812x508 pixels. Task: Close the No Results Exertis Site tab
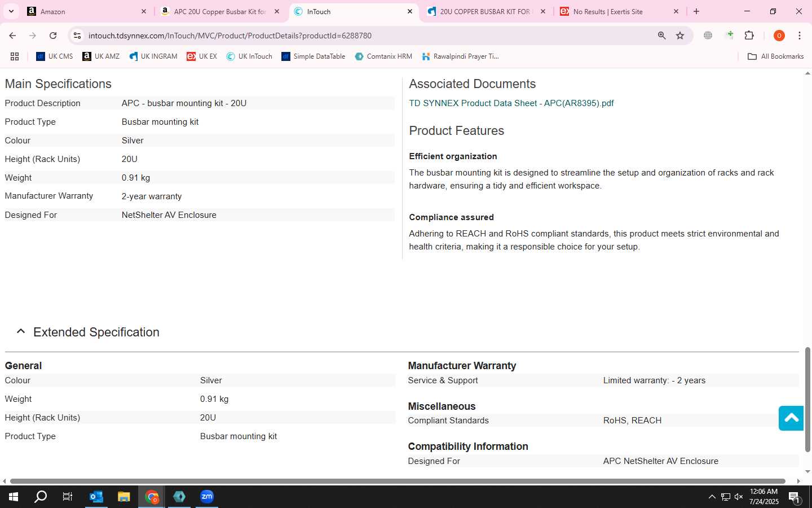point(676,11)
